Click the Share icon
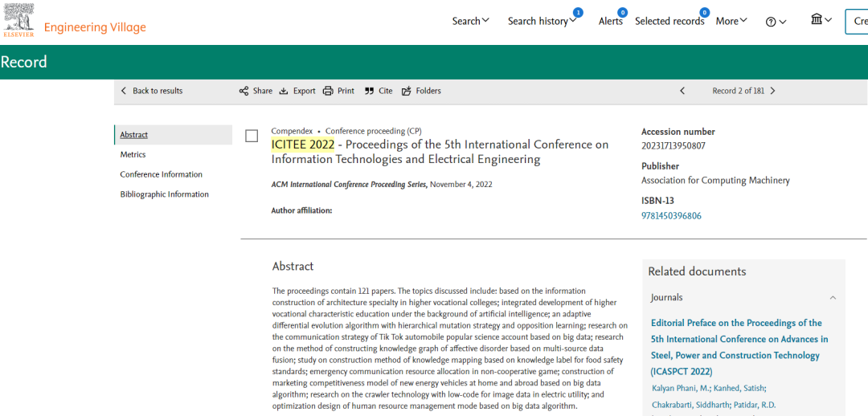The width and height of the screenshot is (868, 416). pyautogui.click(x=244, y=91)
